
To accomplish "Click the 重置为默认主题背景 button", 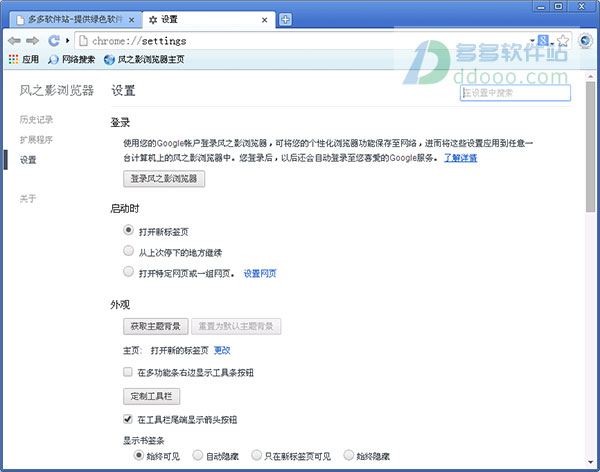I will point(236,327).
